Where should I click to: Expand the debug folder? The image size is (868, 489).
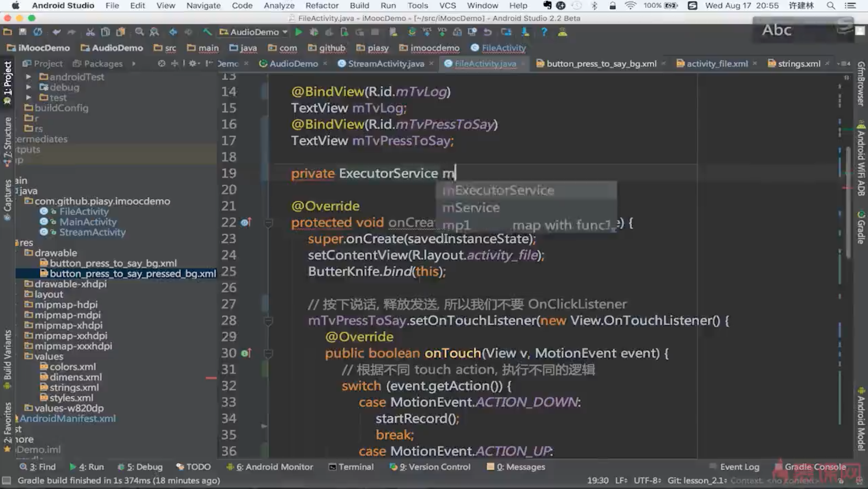[28, 87]
